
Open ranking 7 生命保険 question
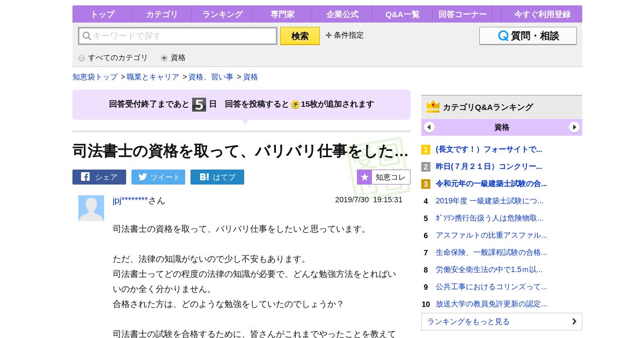tap(492, 252)
